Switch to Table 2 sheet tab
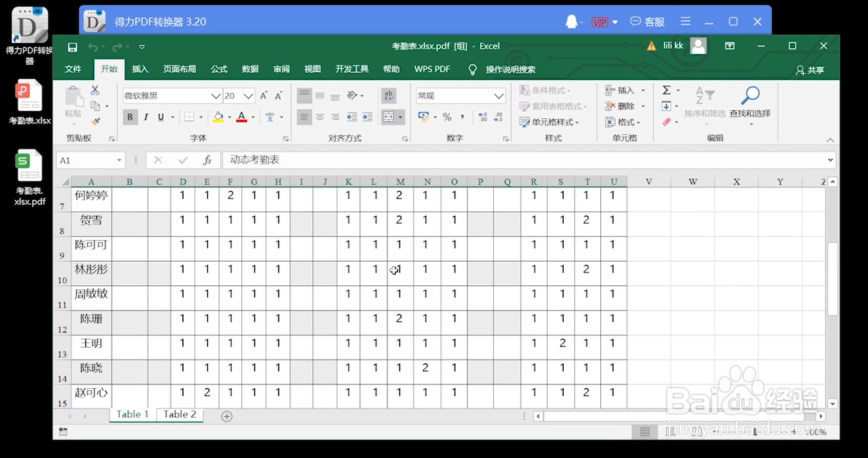 tap(179, 414)
